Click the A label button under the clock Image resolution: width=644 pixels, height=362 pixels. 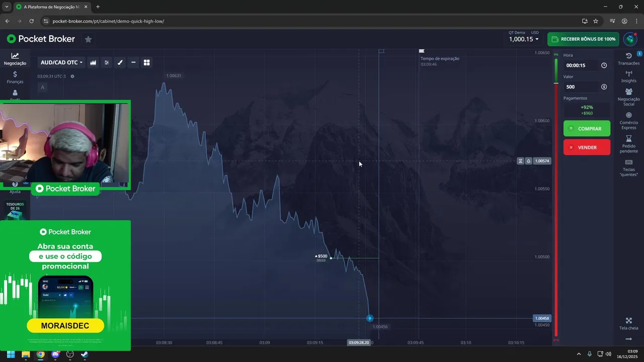(42, 87)
